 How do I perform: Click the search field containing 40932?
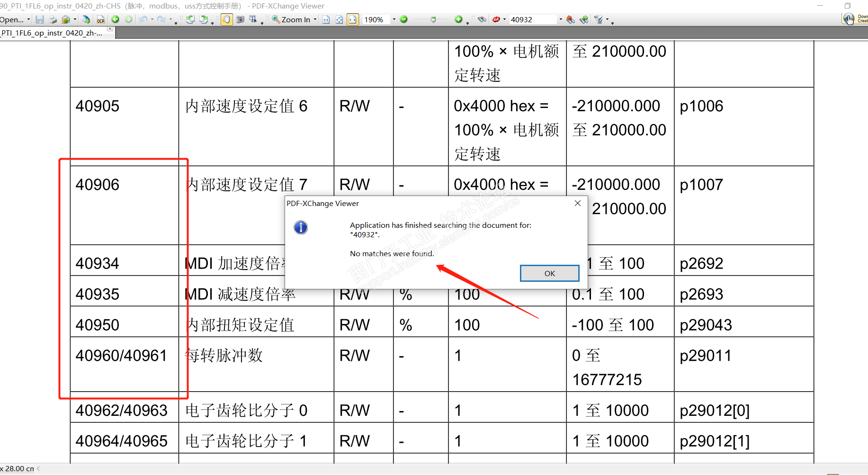[x=533, y=19]
